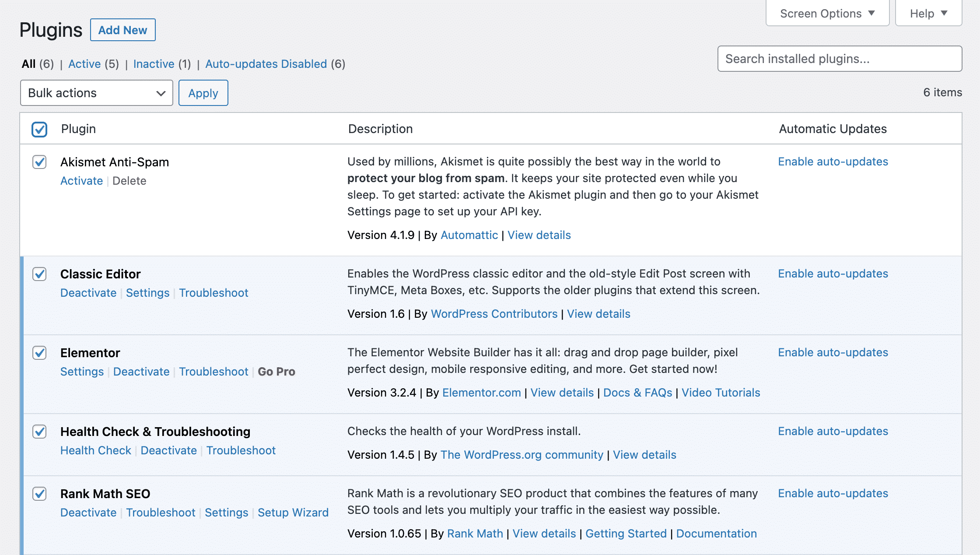980x555 pixels.
Task: Open the Bulk actions dropdown
Action: (97, 93)
